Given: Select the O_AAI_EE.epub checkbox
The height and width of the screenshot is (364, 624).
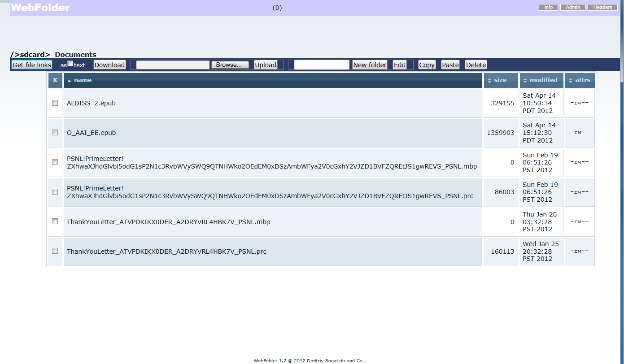Looking at the screenshot, I should coord(55,133).
